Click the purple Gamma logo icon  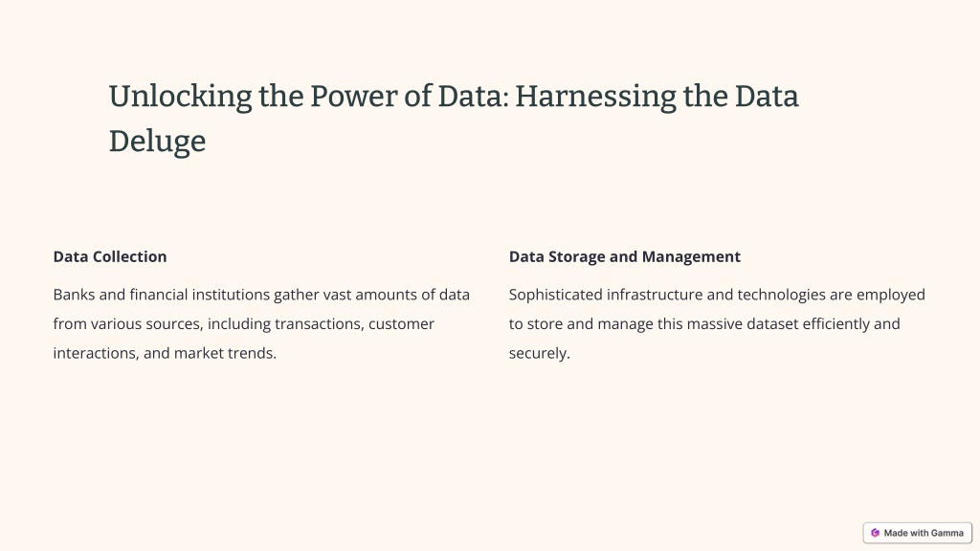(875, 533)
